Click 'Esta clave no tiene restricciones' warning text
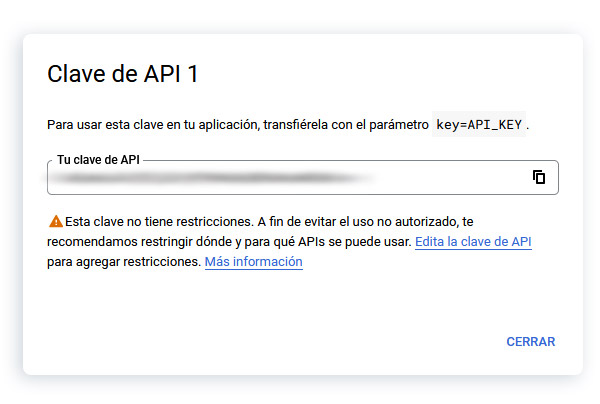This screenshot has width=600, height=404. click(158, 221)
